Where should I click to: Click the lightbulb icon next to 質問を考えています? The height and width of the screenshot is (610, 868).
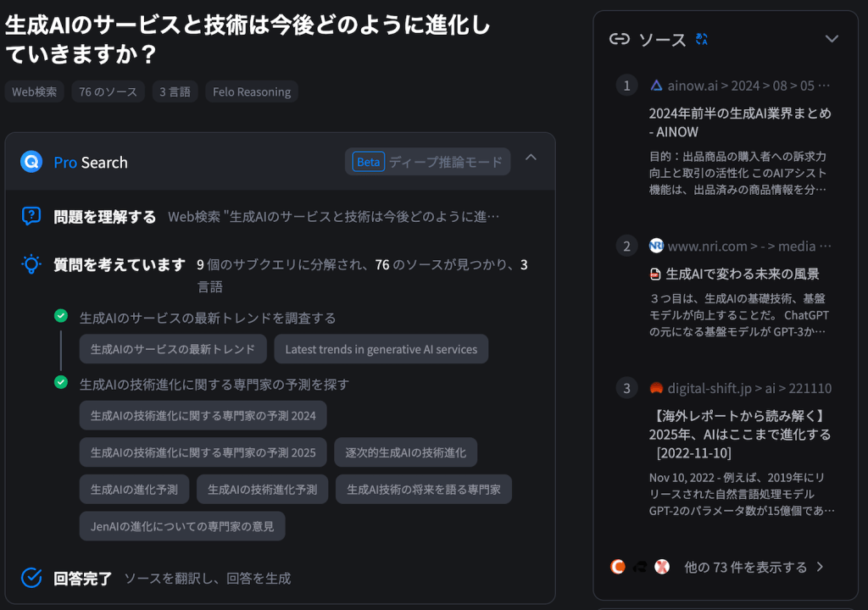coord(30,264)
